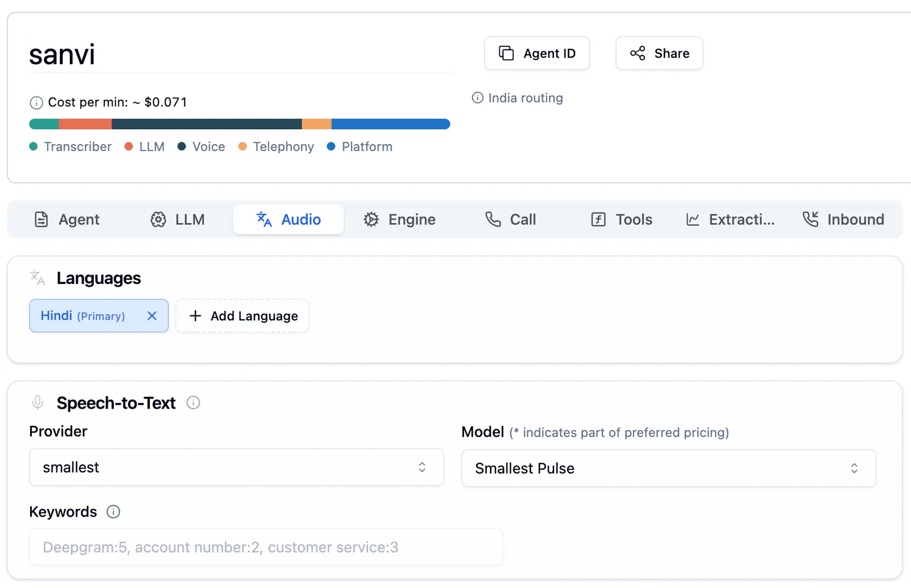Open the Inbound tab
This screenshot has width=911, height=588.
click(x=843, y=219)
